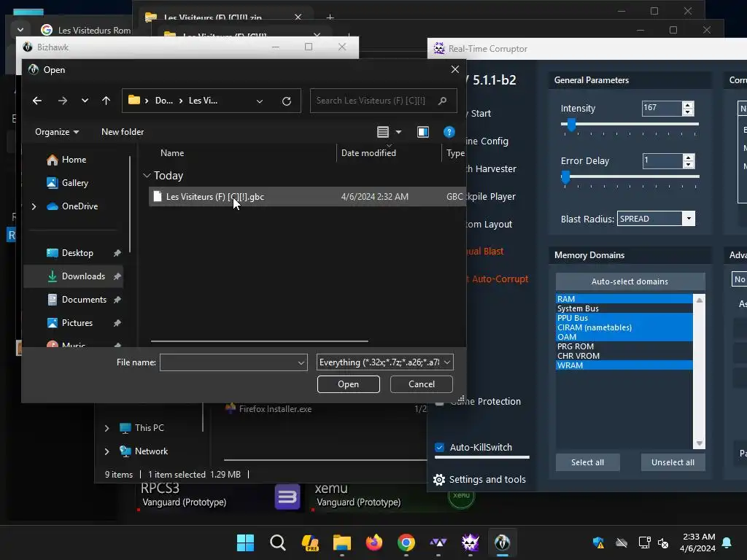The image size is (747, 560).
Task: Click Unselect all domains button
Action: click(x=673, y=462)
